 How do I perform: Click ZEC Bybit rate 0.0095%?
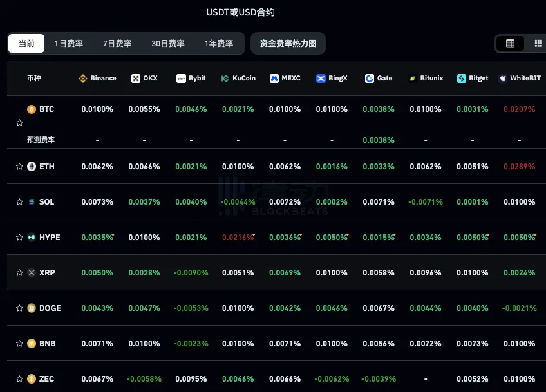pos(191,378)
